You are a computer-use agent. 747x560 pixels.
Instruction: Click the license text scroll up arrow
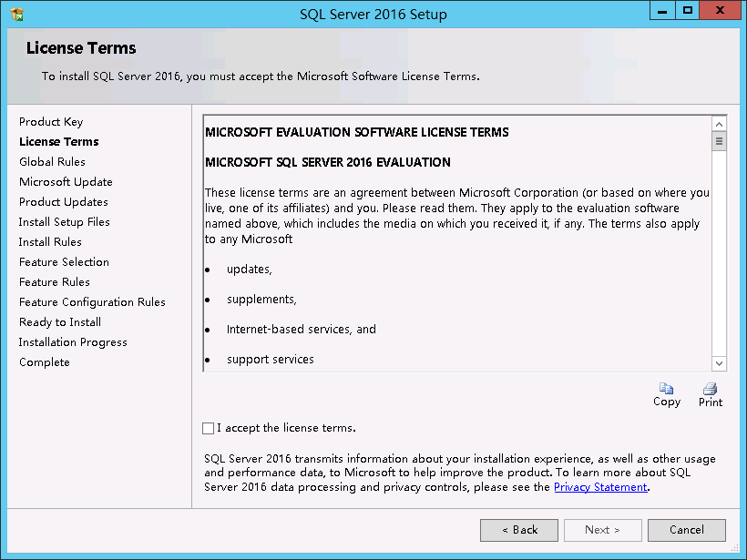pos(719,124)
